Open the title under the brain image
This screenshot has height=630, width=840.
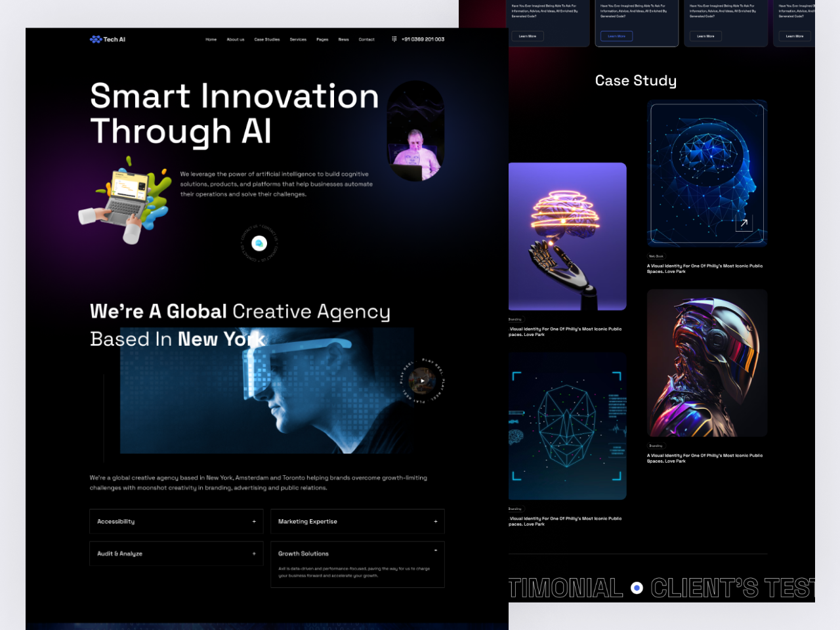(565, 331)
